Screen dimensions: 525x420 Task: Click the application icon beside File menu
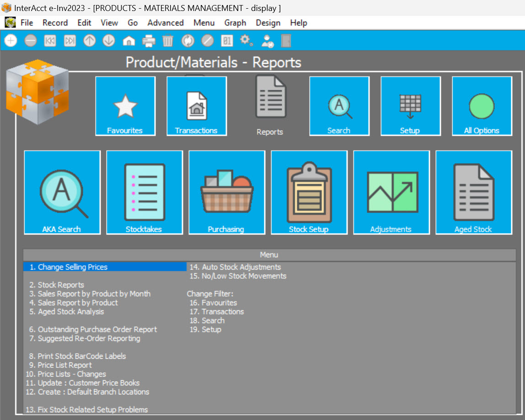10,23
